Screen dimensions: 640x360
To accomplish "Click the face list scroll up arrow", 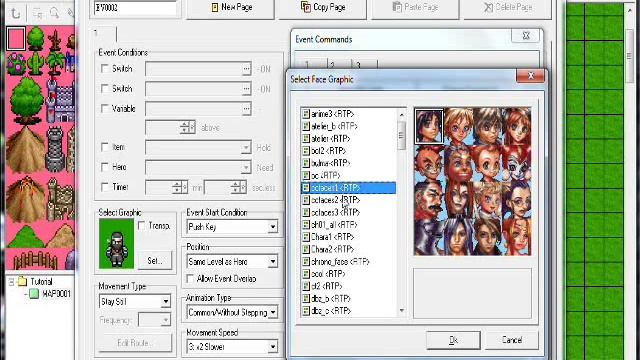I will coord(402,115).
